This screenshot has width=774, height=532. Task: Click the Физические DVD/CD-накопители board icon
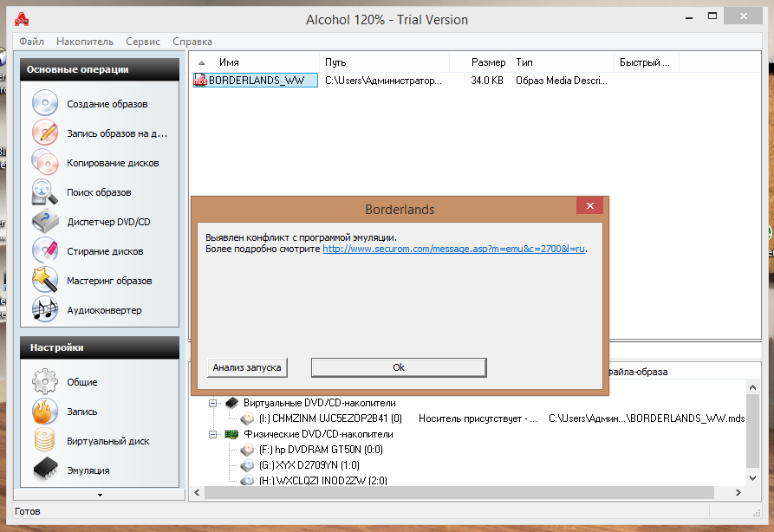click(231, 434)
